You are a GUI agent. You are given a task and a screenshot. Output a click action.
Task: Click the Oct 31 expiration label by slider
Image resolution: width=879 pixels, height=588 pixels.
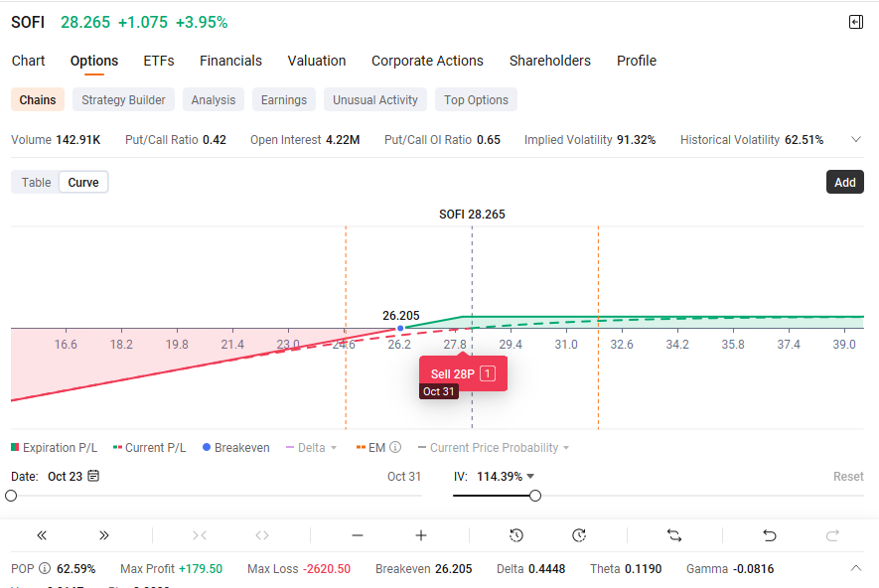[403, 476]
